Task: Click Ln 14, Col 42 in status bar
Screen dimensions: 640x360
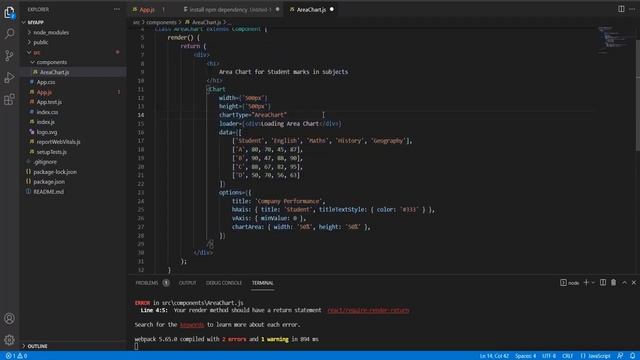Action: [494, 356]
